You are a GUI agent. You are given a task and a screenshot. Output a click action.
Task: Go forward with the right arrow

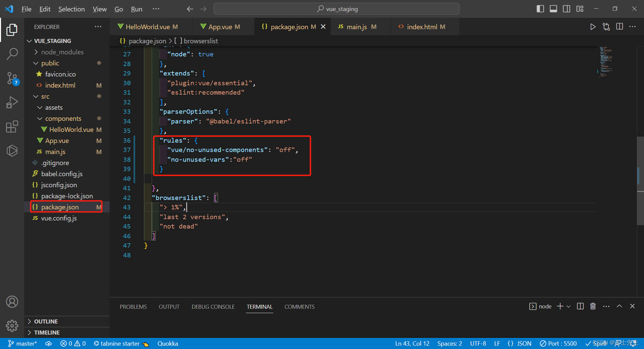203,9
